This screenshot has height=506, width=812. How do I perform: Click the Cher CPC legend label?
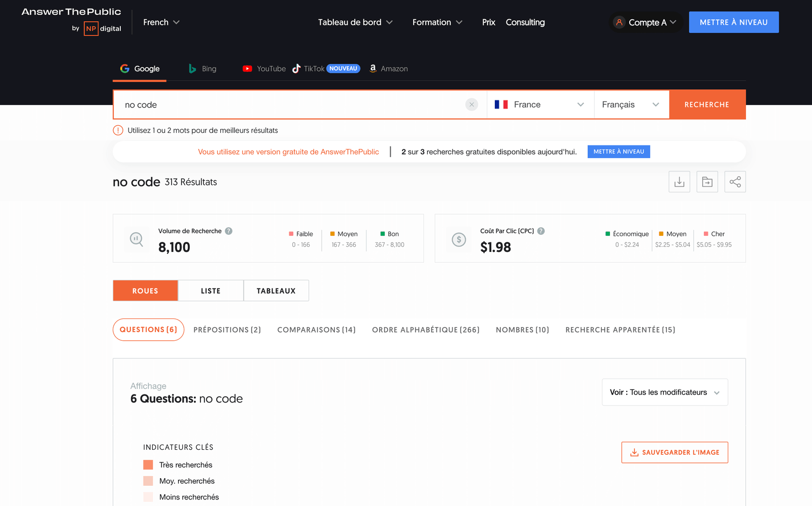pos(718,234)
